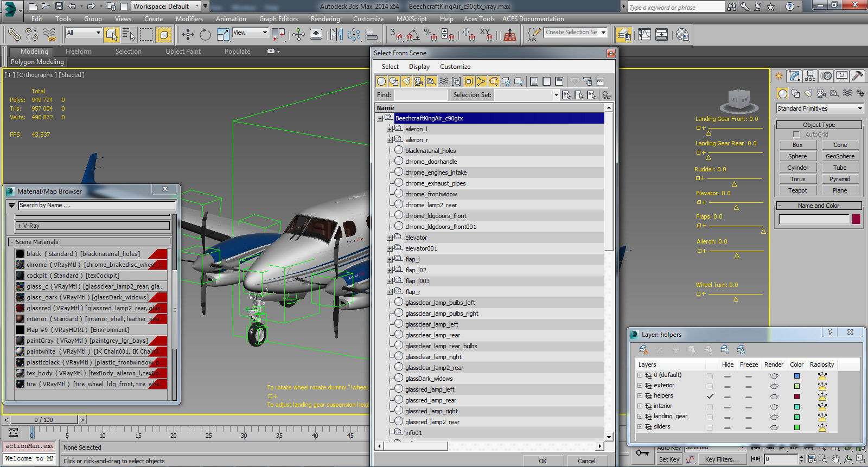Click Search by Name field in Material Browser
The height and width of the screenshot is (467, 868).
tap(97, 205)
